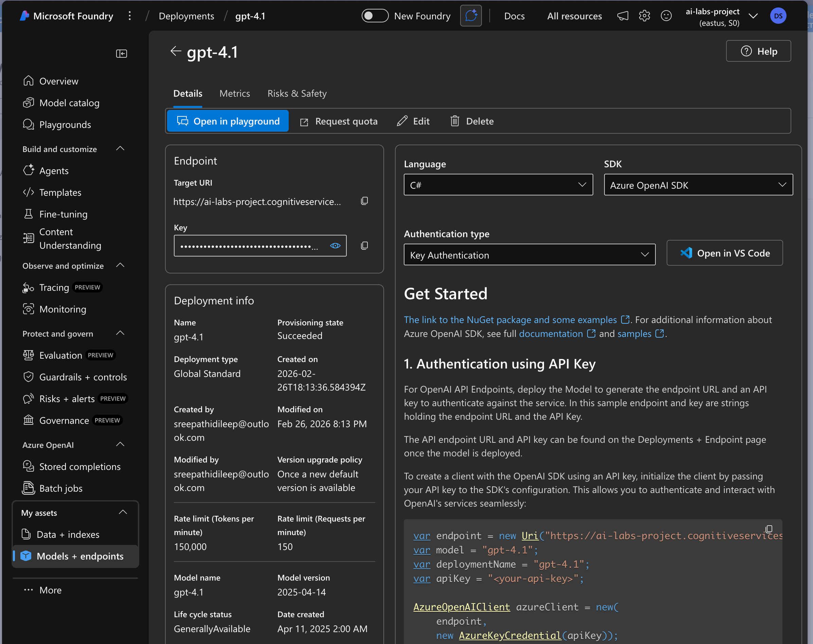The image size is (813, 644).
Task: Click the feedback smiley face icon
Action: tap(666, 16)
